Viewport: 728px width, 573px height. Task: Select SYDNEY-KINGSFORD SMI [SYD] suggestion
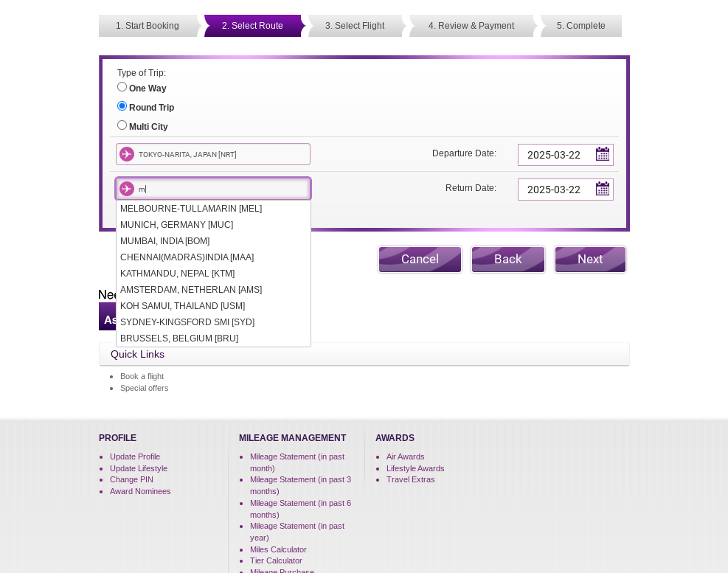(x=213, y=322)
